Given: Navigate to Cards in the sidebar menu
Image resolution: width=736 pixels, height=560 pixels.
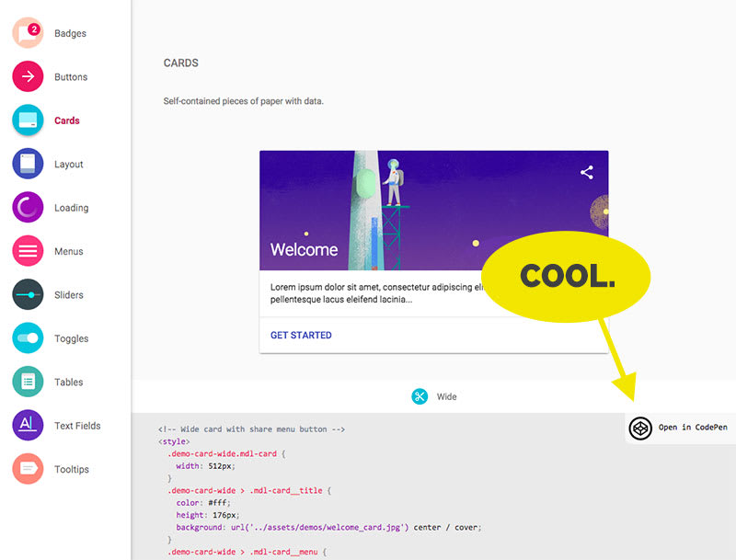Looking at the screenshot, I should (69, 120).
